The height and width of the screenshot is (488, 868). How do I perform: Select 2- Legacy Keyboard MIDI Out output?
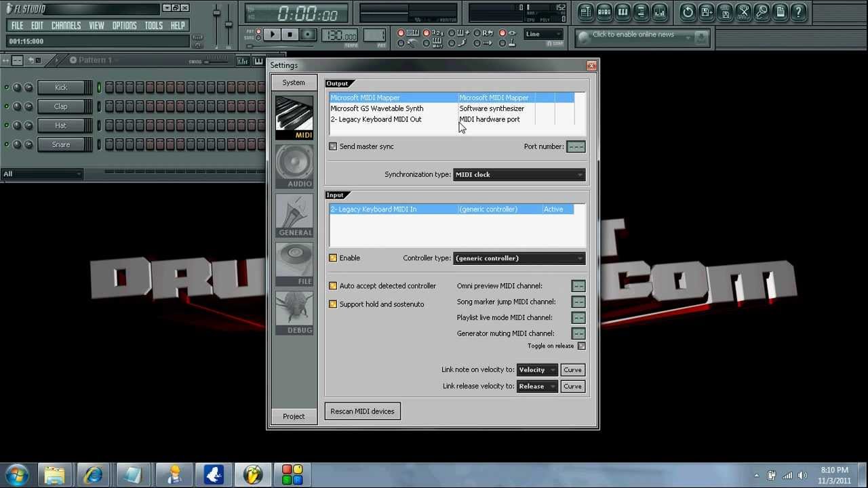point(452,119)
